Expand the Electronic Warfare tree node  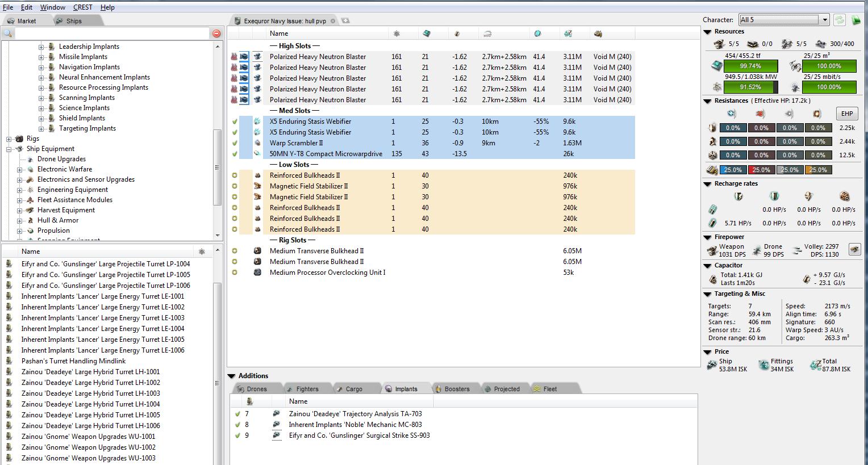[20, 170]
